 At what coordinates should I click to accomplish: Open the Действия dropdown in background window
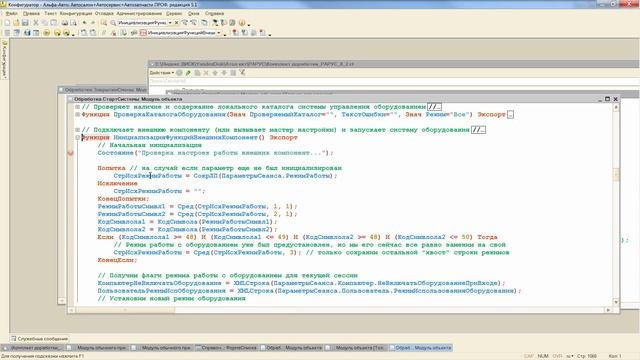pyautogui.click(x=162, y=73)
